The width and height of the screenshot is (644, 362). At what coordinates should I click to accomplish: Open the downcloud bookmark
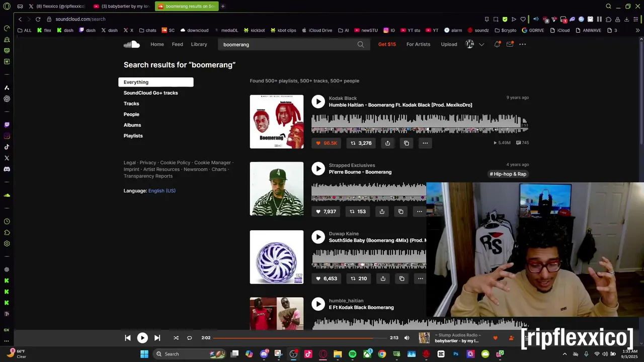(x=194, y=30)
